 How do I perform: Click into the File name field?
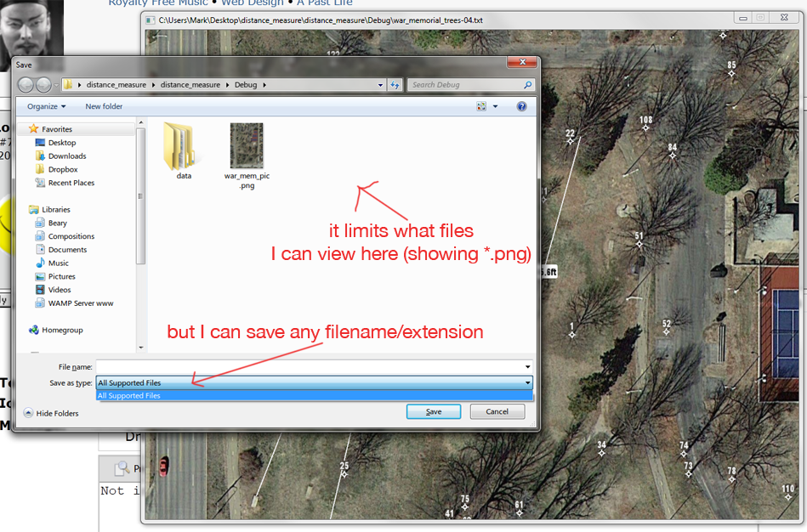309,367
